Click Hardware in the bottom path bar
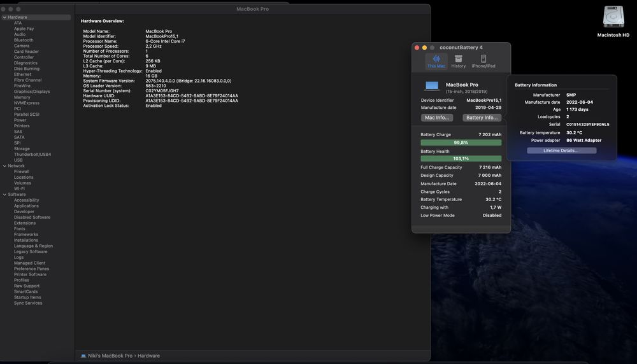This screenshot has height=364, width=637. pyautogui.click(x=148, y=356)
